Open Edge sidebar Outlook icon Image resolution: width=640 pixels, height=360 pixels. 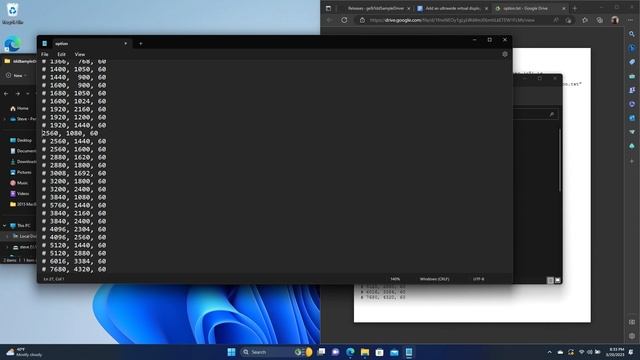tap(632, 118)
